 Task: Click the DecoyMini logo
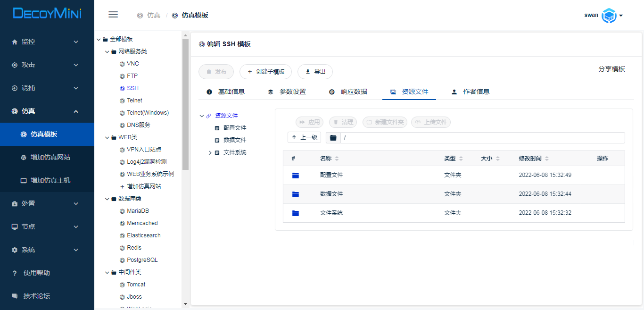pos(47,13)
